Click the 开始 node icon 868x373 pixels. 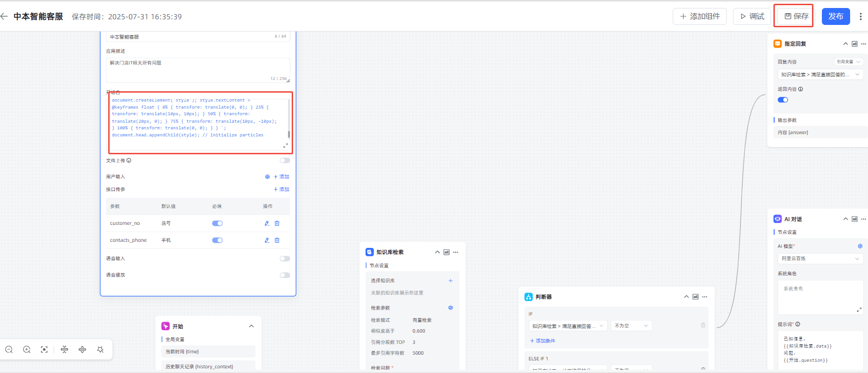[x=166, y=326]
